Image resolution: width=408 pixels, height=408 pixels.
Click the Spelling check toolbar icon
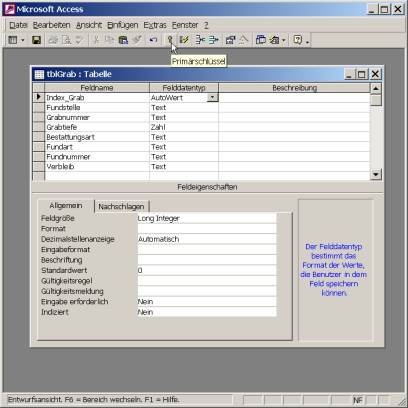[79, 40]
